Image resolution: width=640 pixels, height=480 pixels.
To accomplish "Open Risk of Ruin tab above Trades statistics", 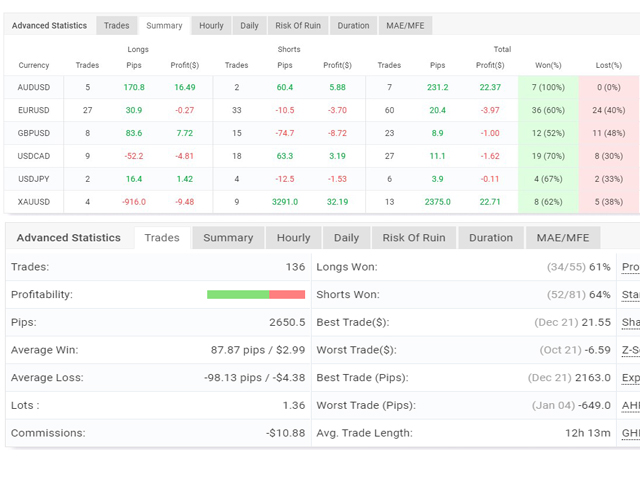I will click(414, 238).
